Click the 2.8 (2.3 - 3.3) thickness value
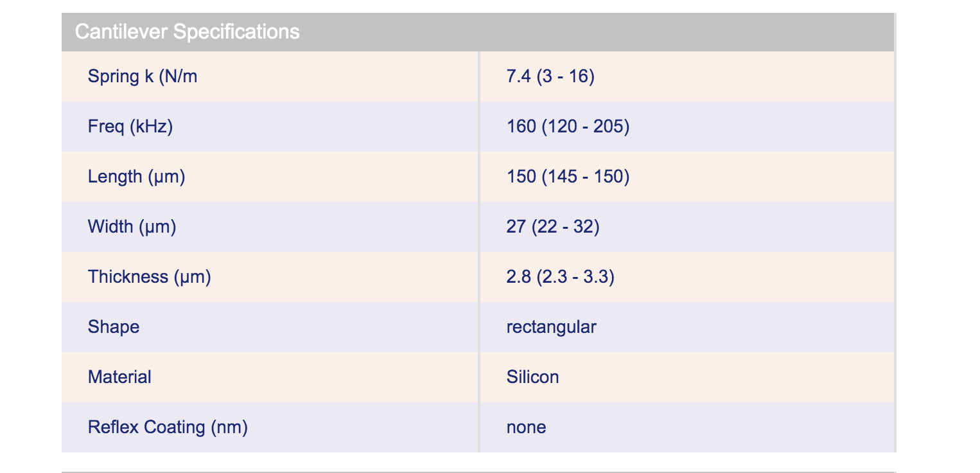980x473 pixels. click(560, 277)
